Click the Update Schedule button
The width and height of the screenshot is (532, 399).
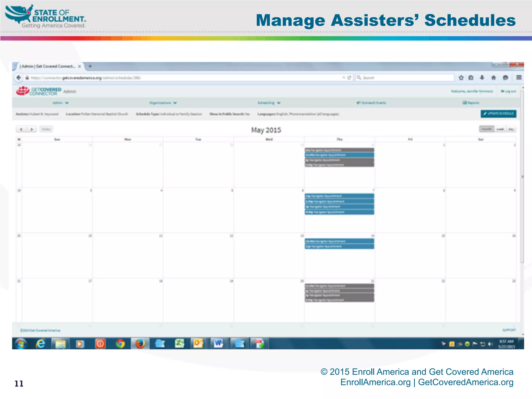tap(498, 114)
